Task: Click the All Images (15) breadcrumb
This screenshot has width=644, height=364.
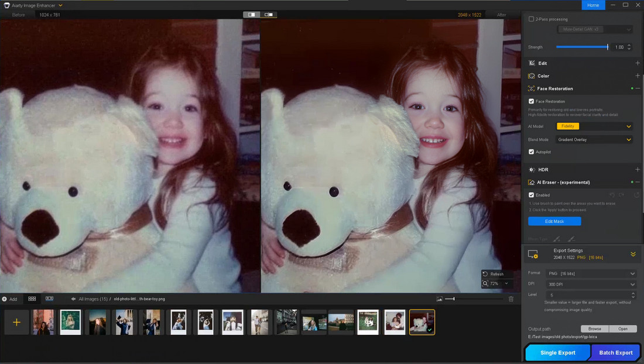Action: click(93, 299)
